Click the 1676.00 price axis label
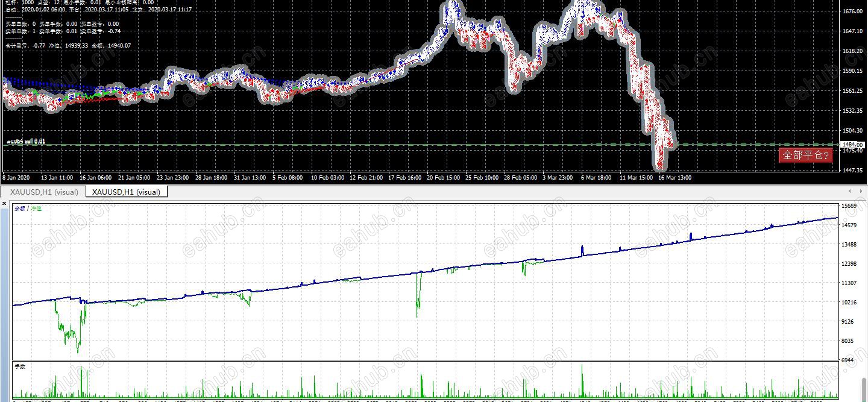Image resolution: width=868 pixels, height=402 pixels. click(853, 11)
